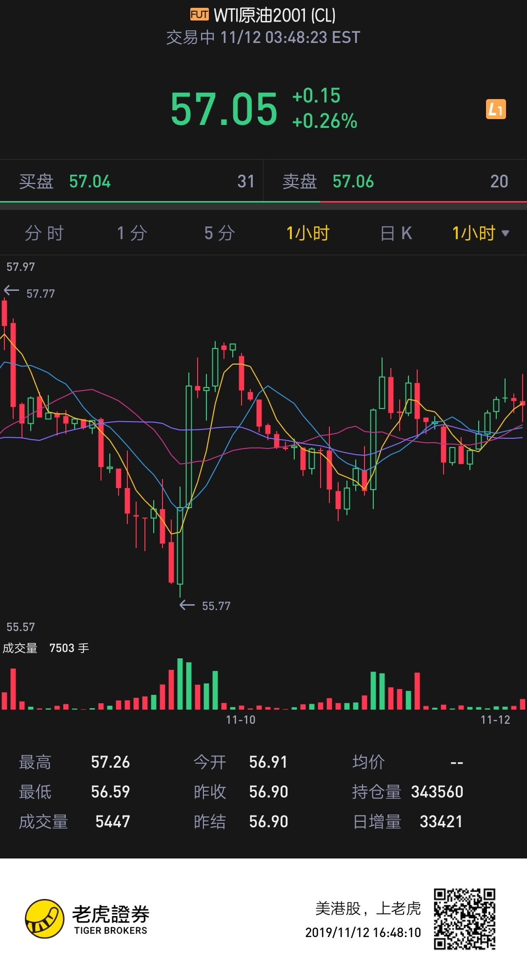Select the first 1小时 chart tab

[x=308, y=233]
